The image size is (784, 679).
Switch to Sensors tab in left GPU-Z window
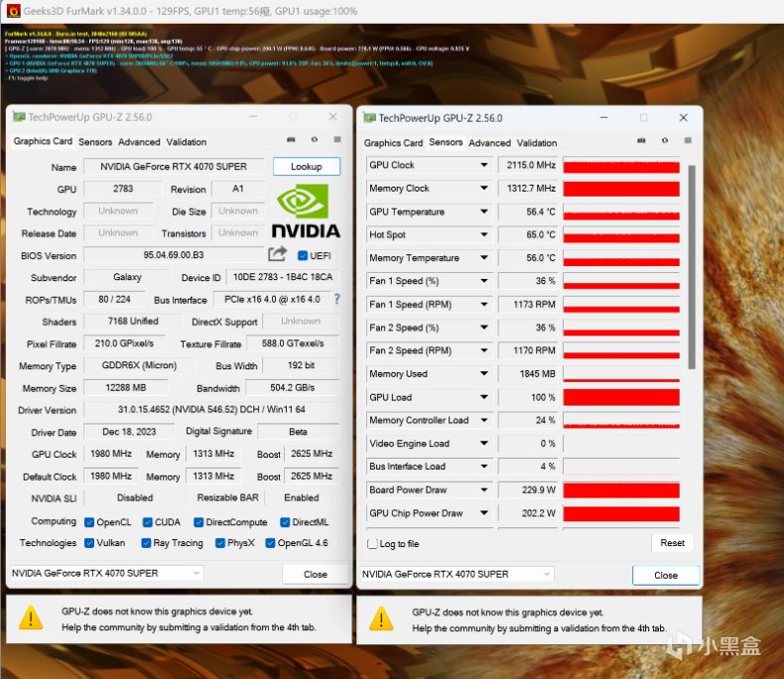[95, 142]
